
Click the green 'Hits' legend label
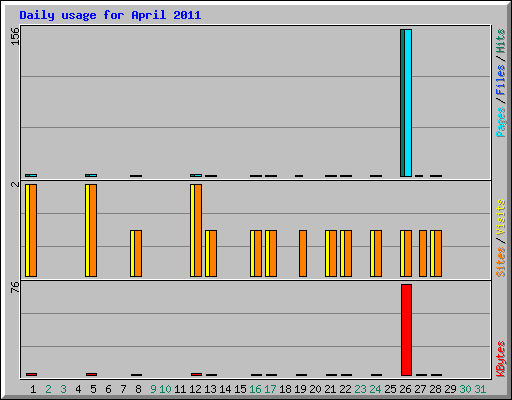pyautogui.click(x=500, y=41)
